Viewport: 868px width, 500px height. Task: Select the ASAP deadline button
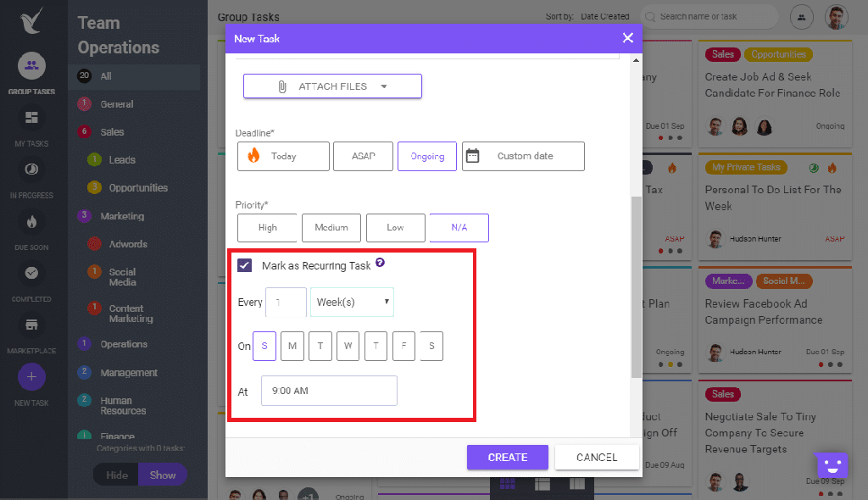[x=363, y=156]
